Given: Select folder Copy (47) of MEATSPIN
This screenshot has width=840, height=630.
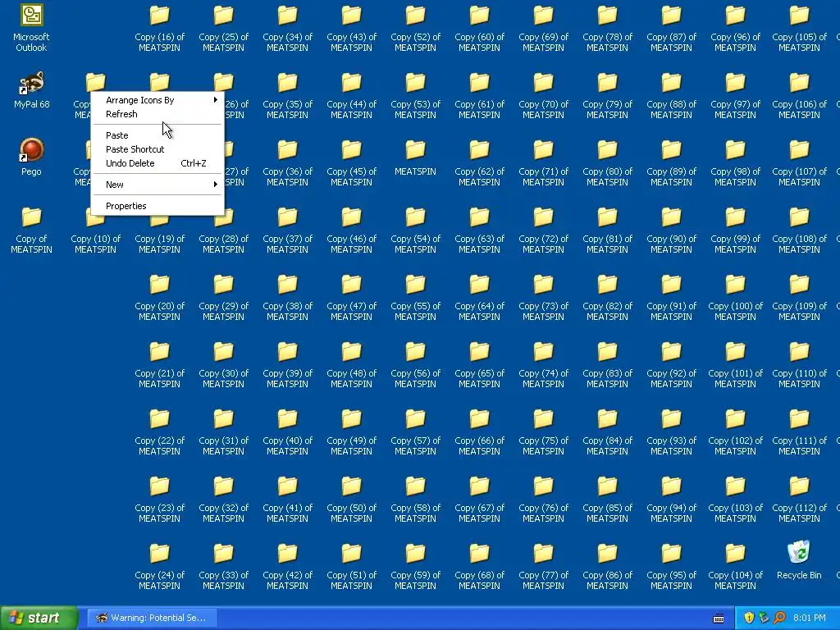Looking at the screenshot, I should pyautogui.click(x=351, y=297).
